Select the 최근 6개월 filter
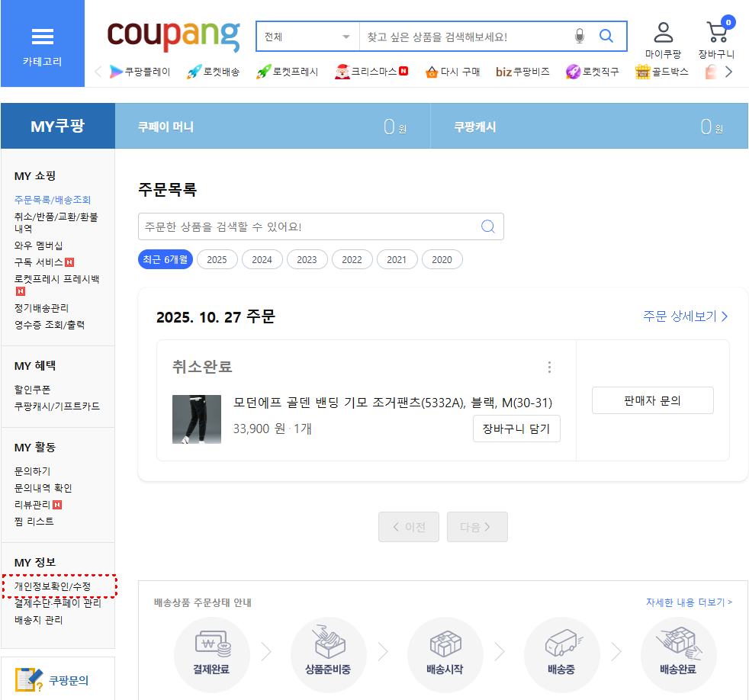Image resolution: width=749 pixels, height=700 pixels. tap(166, 259)
